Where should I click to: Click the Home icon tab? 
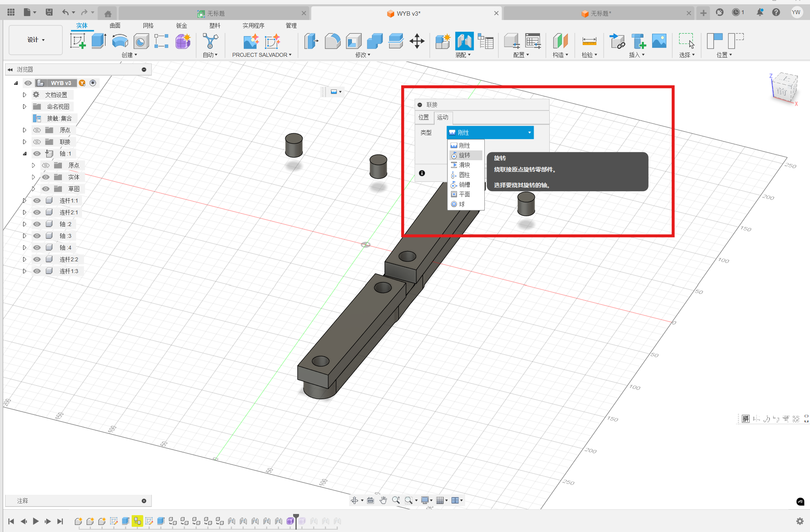pos(108,14)
